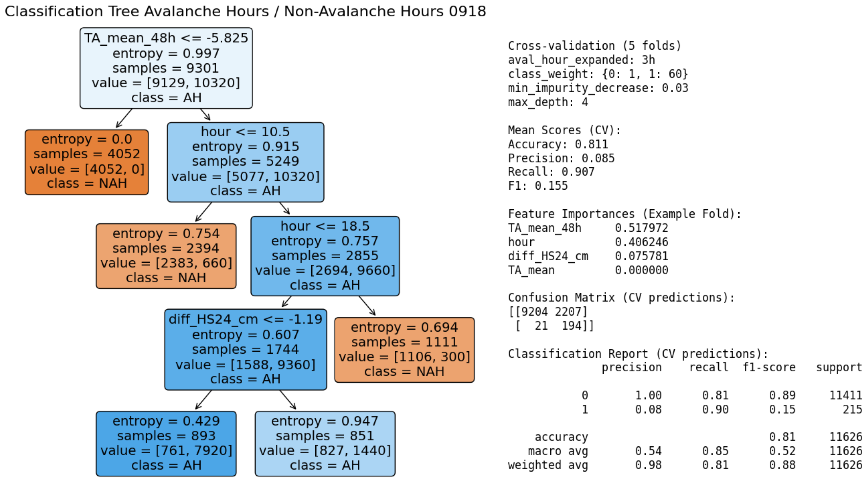Click the root node TA_mean_48h <= -5.825
Screen dimensions: 868x481
[166, 68]
